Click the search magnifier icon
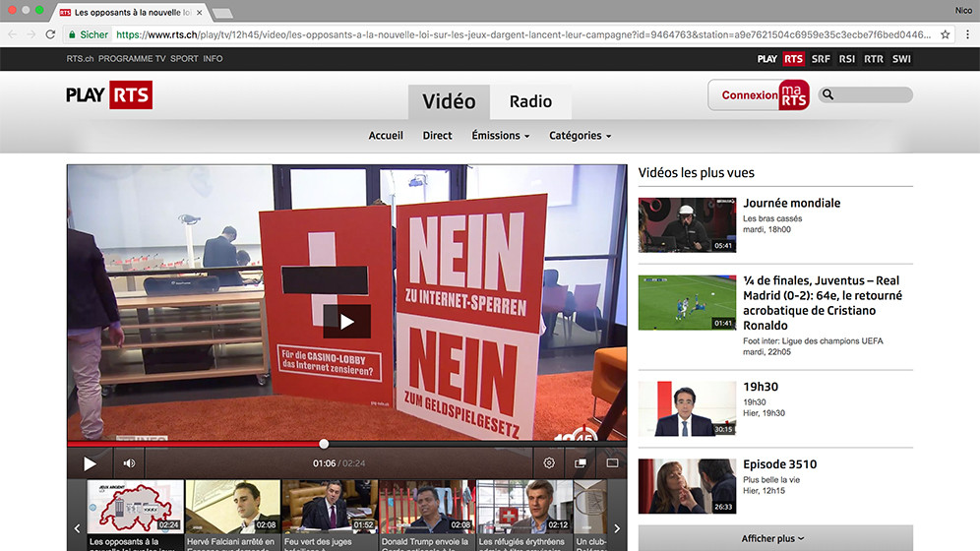Viewport: 980px width, 551px height. click(827, 95)
